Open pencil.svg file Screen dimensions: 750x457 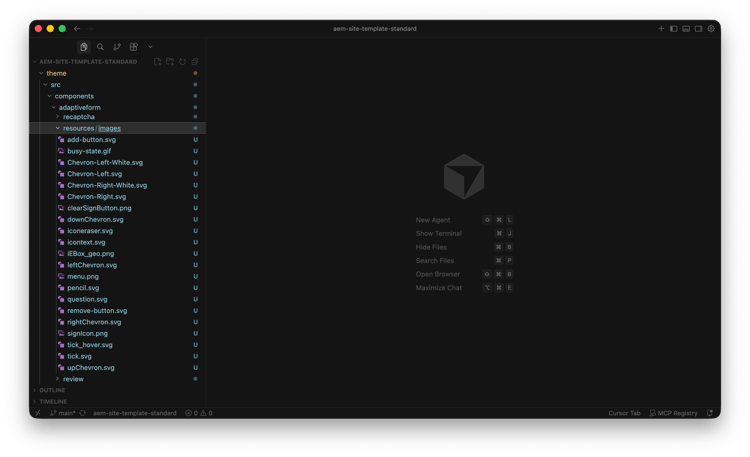tap(83, 288)
